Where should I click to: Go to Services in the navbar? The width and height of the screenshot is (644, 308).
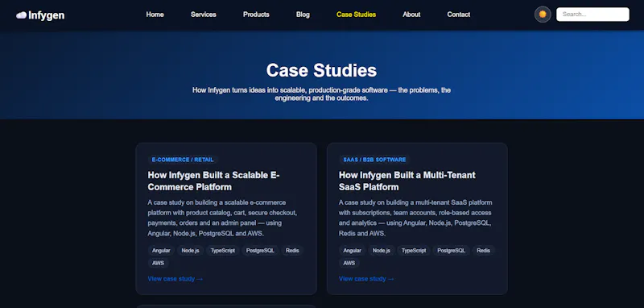[x=204, y=15]
